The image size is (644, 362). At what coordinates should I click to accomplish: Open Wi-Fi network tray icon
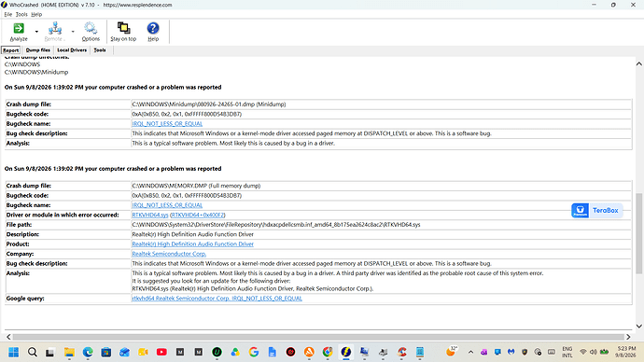pyautogui.click(x=582, y=352)
